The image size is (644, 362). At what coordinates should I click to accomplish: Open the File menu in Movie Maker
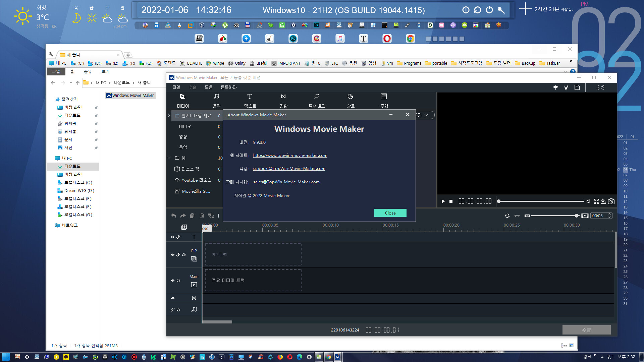pyautogui.click(x=176, y=87)
